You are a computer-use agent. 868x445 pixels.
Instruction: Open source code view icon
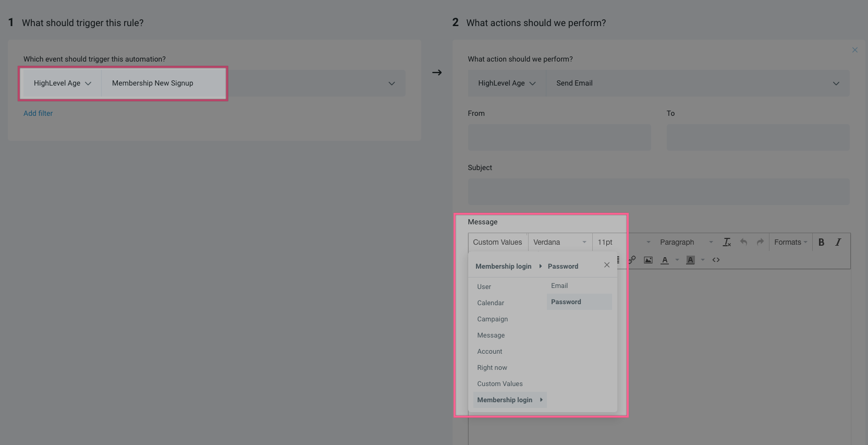(716, 260)
